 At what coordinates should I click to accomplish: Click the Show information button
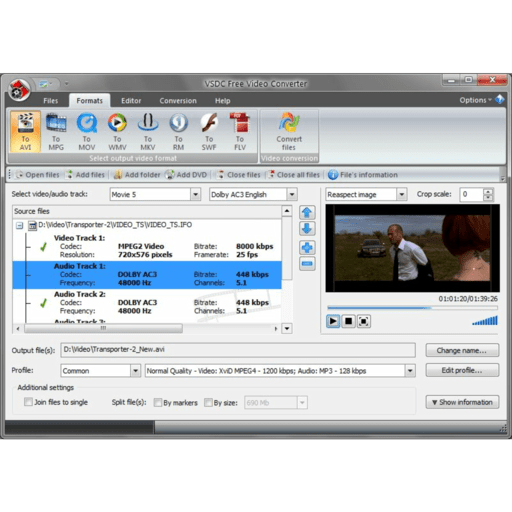point(462,402)
